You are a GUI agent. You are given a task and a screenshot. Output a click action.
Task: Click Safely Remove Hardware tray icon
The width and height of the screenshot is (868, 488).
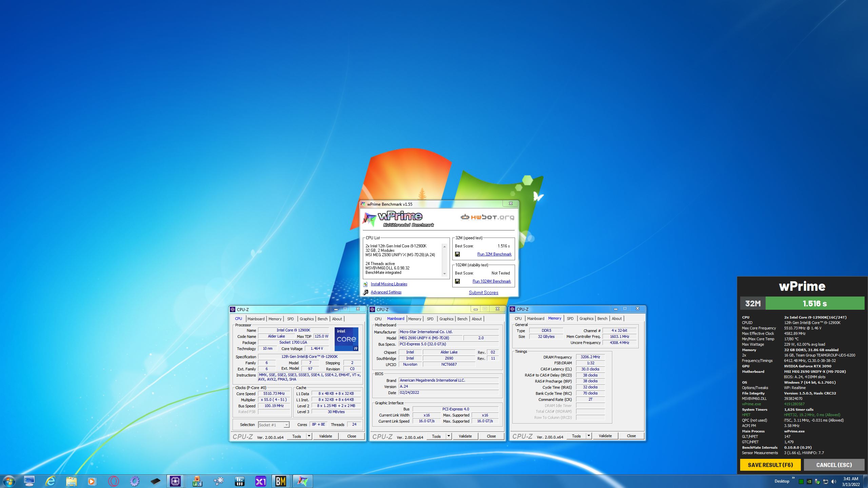(x=817, y=482)
